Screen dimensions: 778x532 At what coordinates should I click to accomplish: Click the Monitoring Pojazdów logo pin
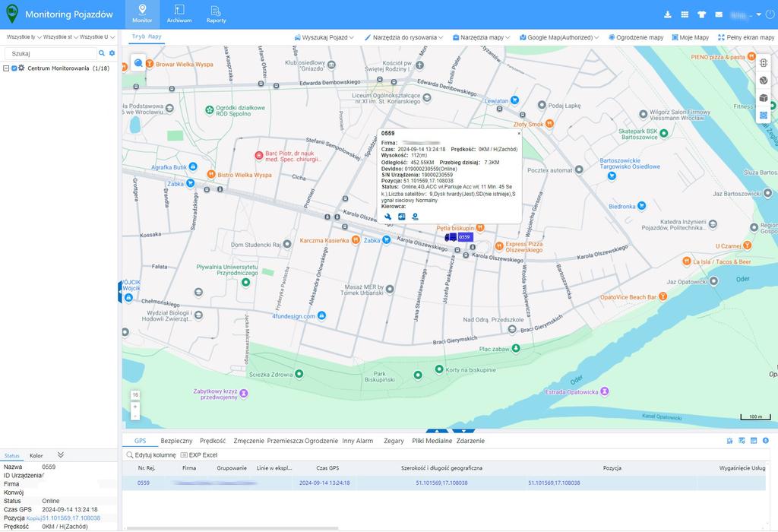(x=12, y=14)
